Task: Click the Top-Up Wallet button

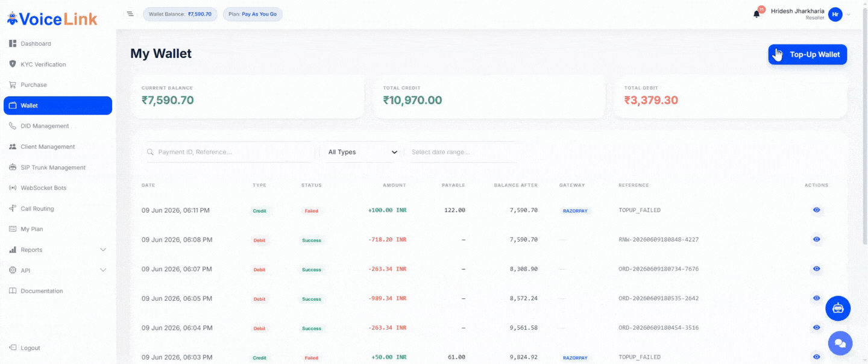Action: [x=808, y=54]
